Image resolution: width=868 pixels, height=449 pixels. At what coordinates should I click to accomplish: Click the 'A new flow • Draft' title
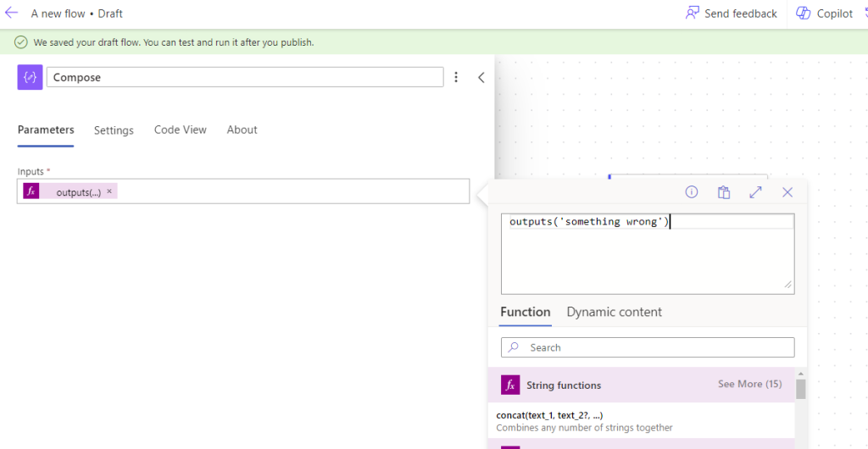(77, 14)
